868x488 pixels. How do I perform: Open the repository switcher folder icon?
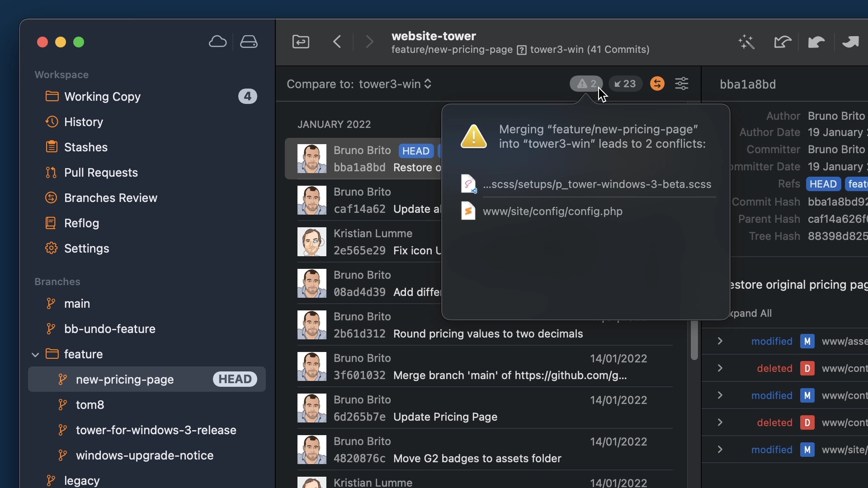(301, 42)
